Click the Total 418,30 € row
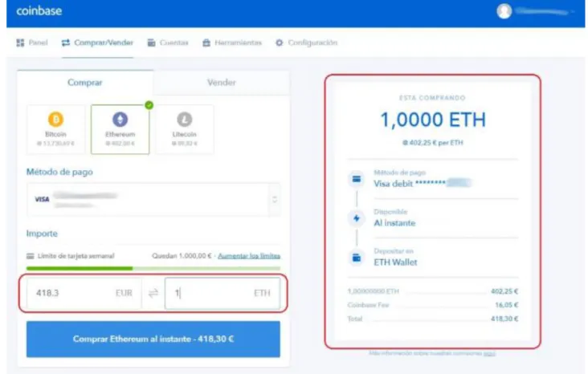This screenshot has width=588, height=374. 433,319
